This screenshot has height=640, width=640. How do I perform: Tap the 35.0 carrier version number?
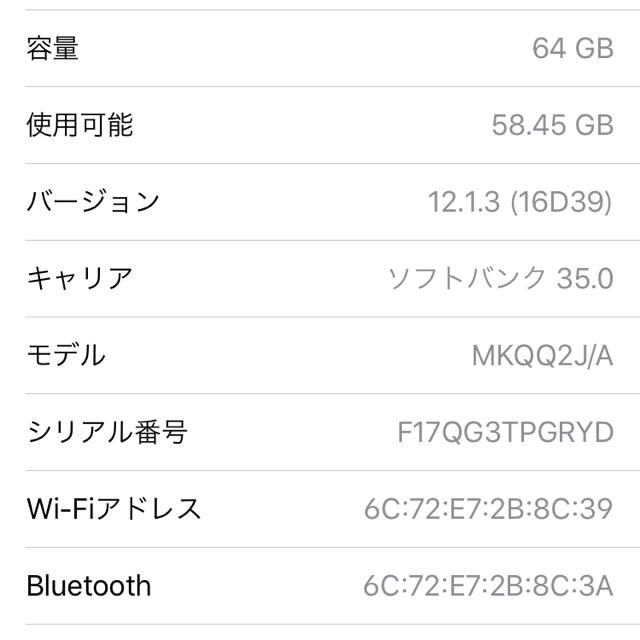click(585, 279)
